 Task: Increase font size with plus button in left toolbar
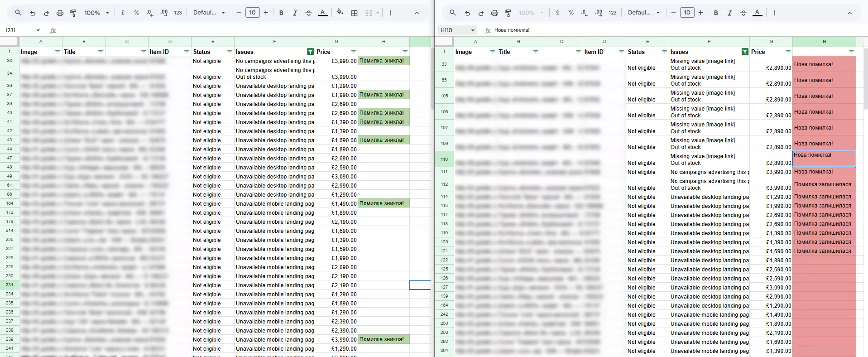(x=266, y=13)
